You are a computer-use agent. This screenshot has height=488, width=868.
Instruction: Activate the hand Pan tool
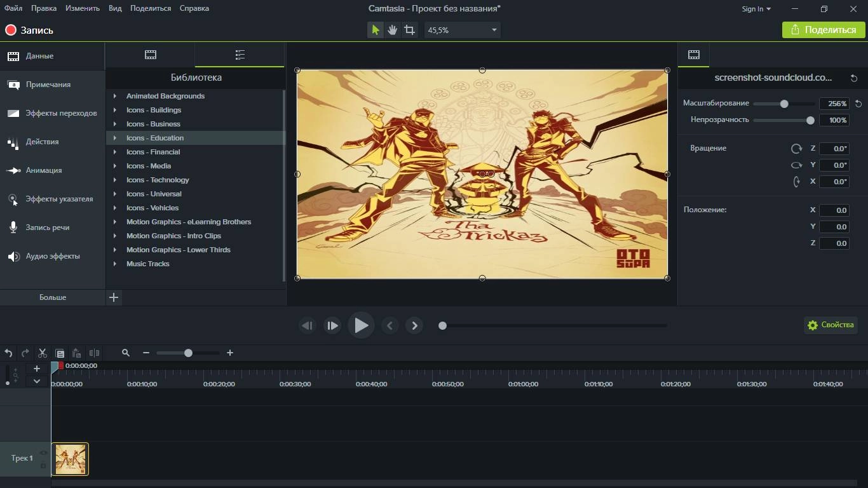click(393, 30)
